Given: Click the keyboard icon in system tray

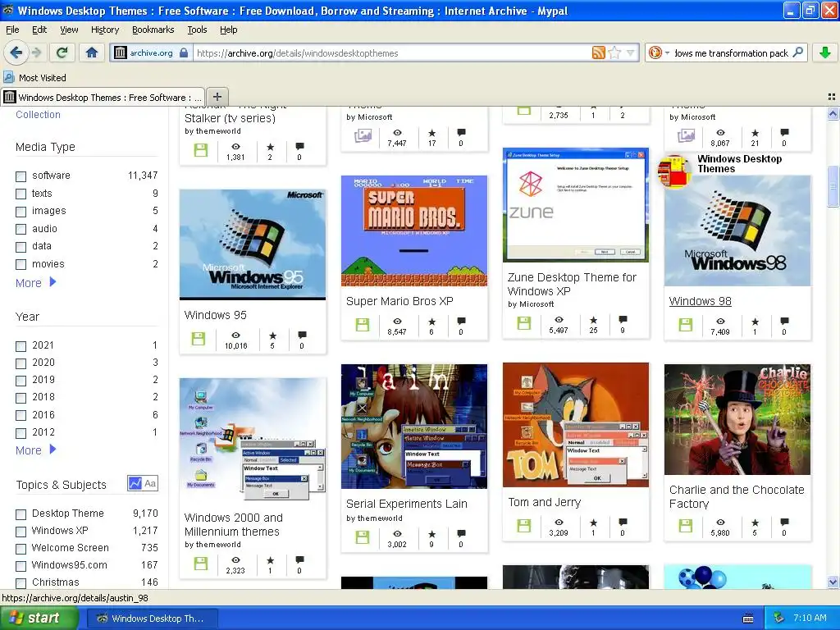Looking at the screenshot, I should 748,619.
